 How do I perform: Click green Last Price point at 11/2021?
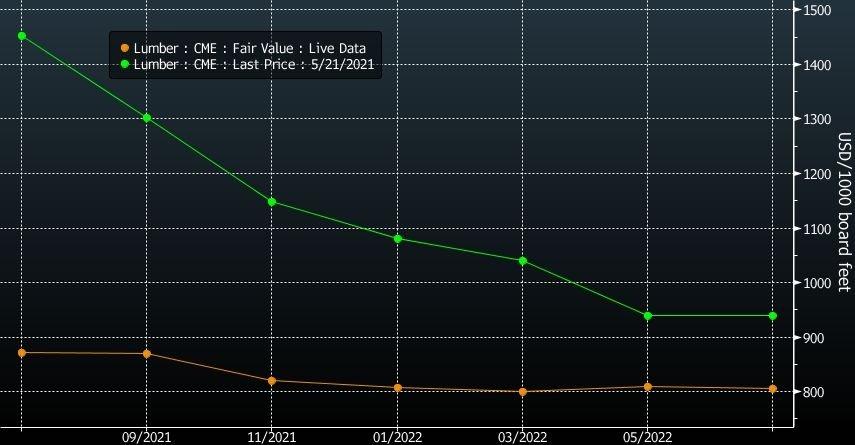(x=272, y=202)
